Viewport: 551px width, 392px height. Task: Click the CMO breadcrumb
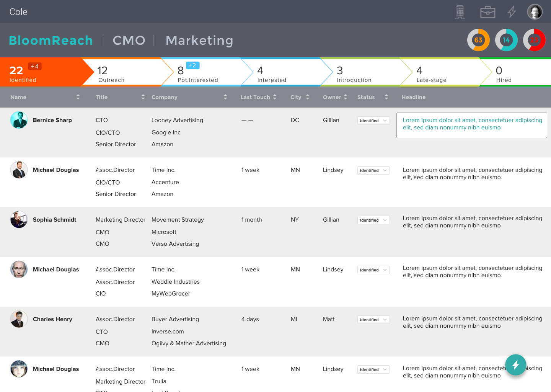pos(129,40)
